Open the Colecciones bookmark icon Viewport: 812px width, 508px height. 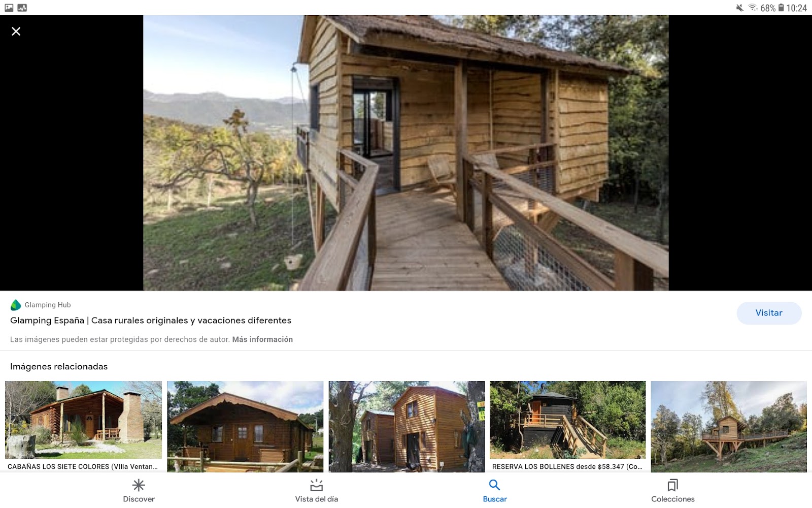click(x=673, y=485)
